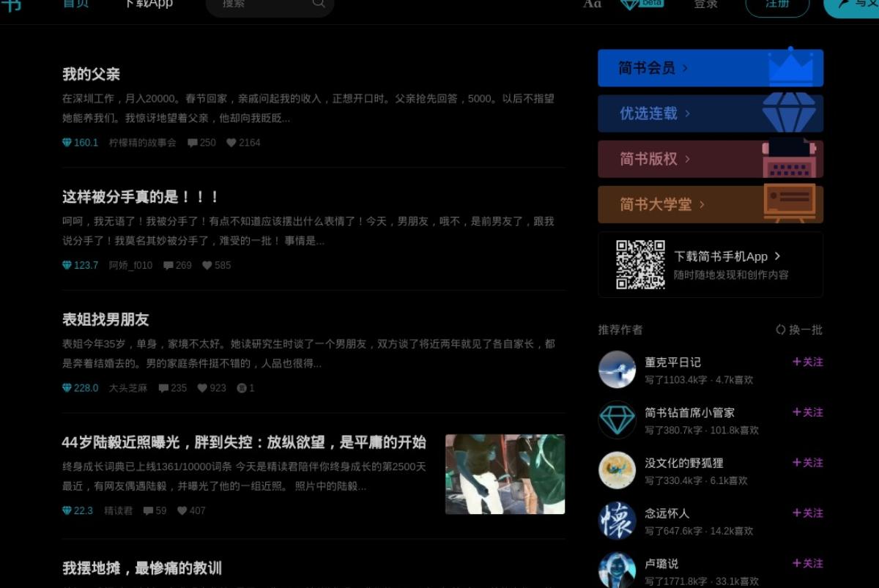
Task: Open the 简书版权 banner
Action: [711, 159]
